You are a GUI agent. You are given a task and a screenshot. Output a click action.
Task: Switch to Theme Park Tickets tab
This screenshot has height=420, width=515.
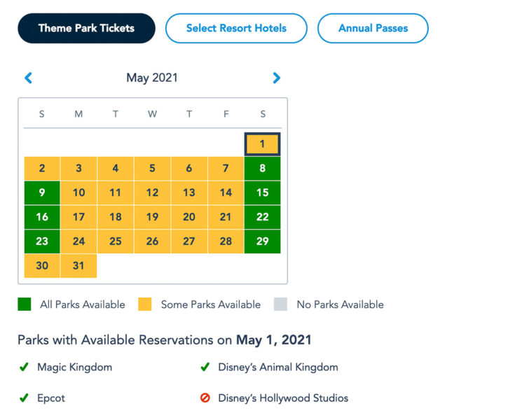(86, 28)
